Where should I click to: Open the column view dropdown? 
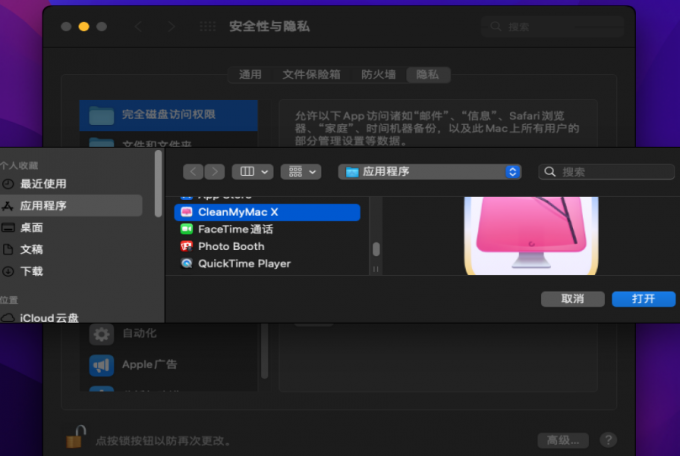point(253,172)
